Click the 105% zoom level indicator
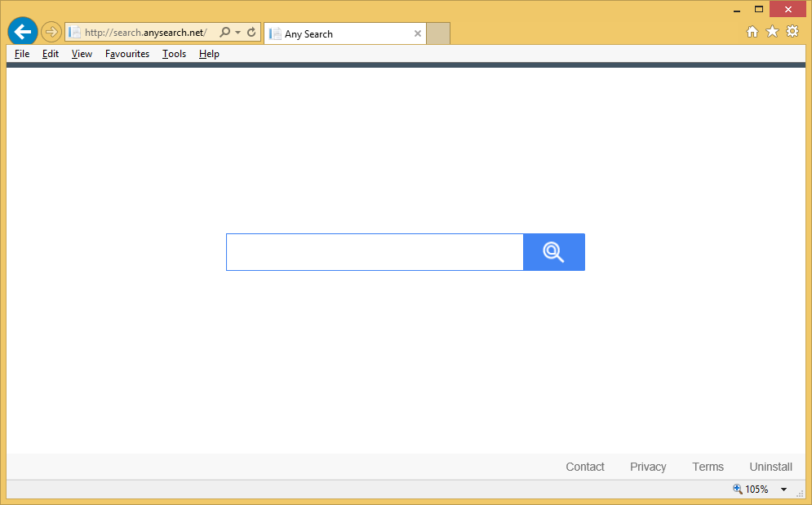The height and width of the screenshot is (505, 812). 752,489
